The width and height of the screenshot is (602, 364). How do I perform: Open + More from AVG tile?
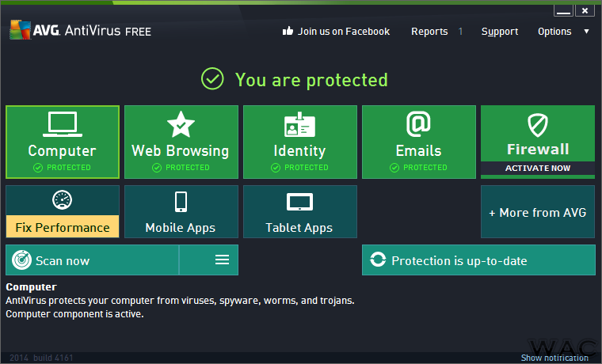pos(538,212)
